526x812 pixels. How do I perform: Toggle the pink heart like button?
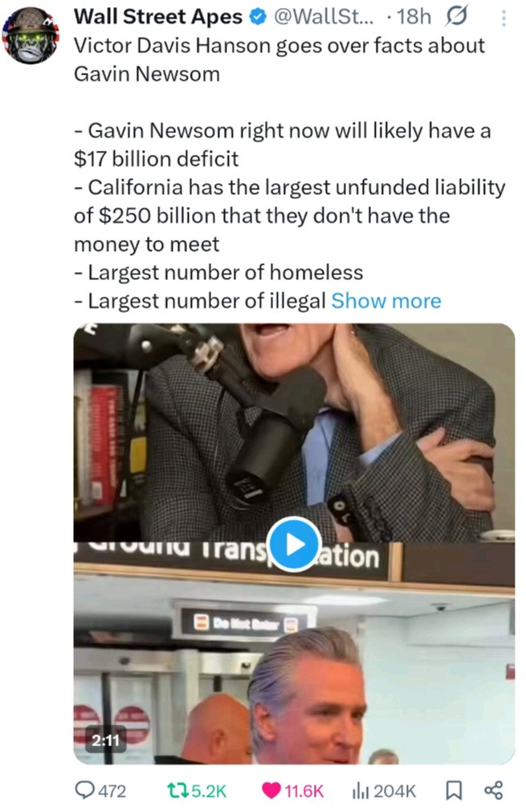[x=271, y=790]
